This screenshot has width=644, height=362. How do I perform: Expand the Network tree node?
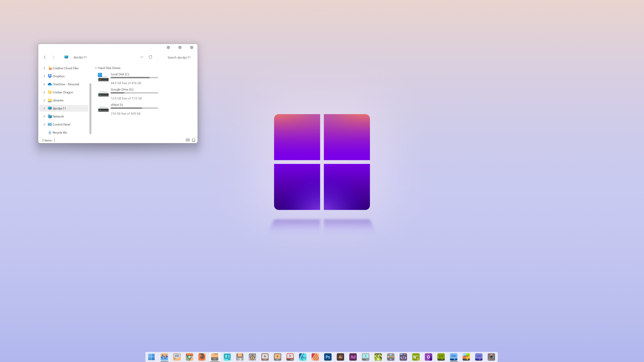point(44,116)
